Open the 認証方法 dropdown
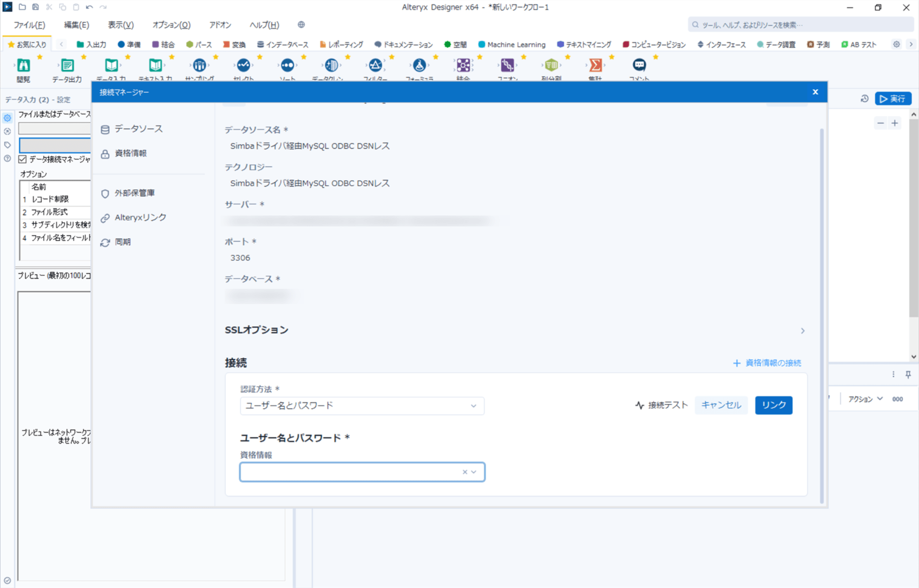Screen dimensions: 919x588 tap(362, 406)
